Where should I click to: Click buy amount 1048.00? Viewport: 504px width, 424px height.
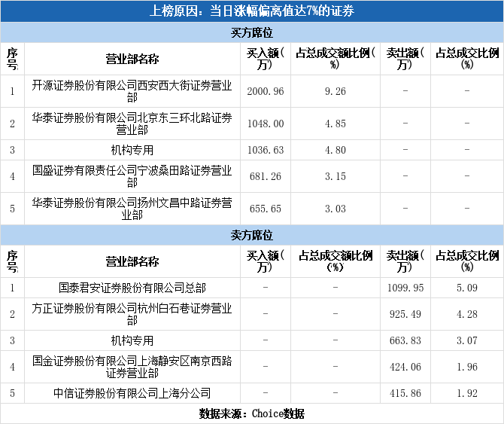[266, 124]
